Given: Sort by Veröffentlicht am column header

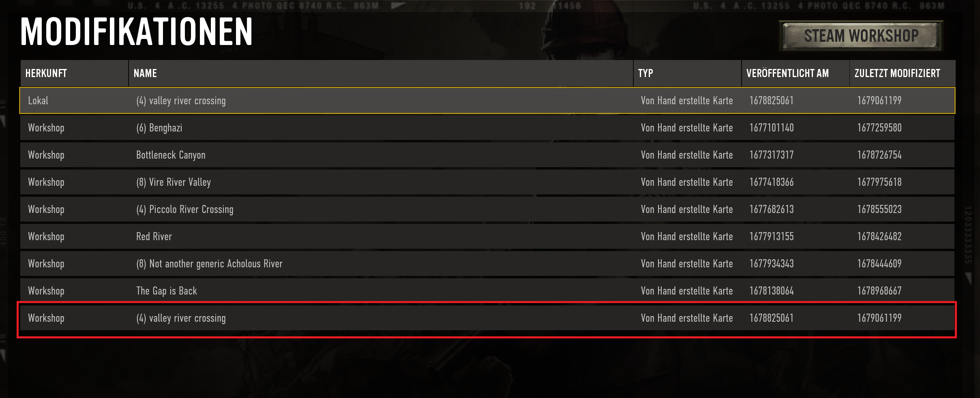Looking at the screenshot, I should point(796,73).
